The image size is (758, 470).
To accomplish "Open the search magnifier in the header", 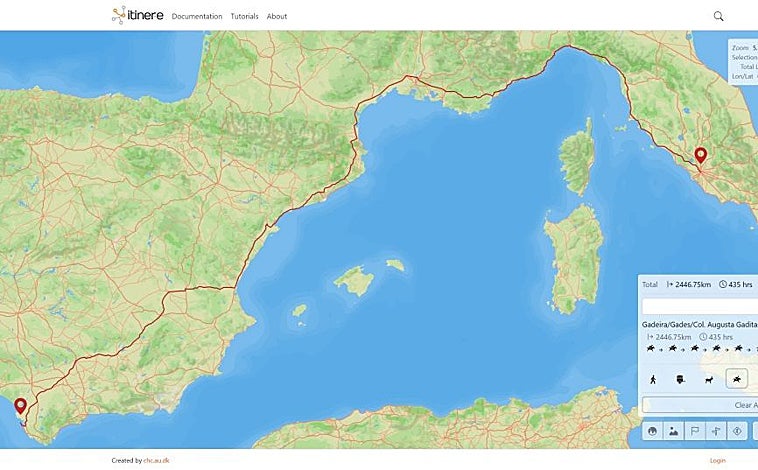I will click(x=718, y=16).
